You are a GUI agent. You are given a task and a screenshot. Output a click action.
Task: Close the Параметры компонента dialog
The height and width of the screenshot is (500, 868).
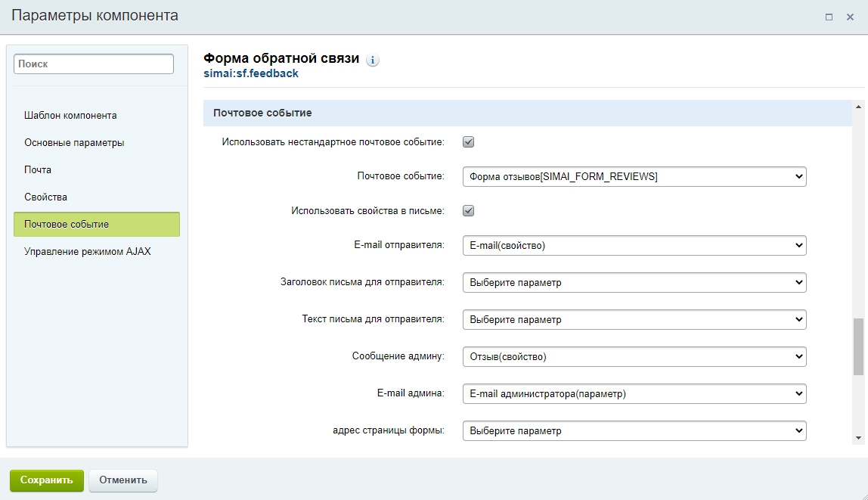[850, 17]
